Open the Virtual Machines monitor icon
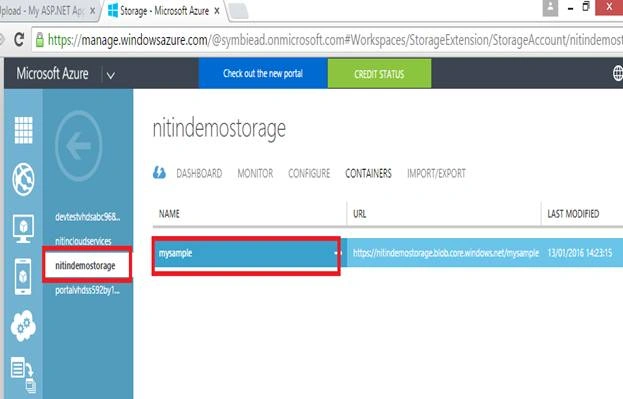Viewport: 623px width, 399px height. pyautogui.click(x=23, y=229)
